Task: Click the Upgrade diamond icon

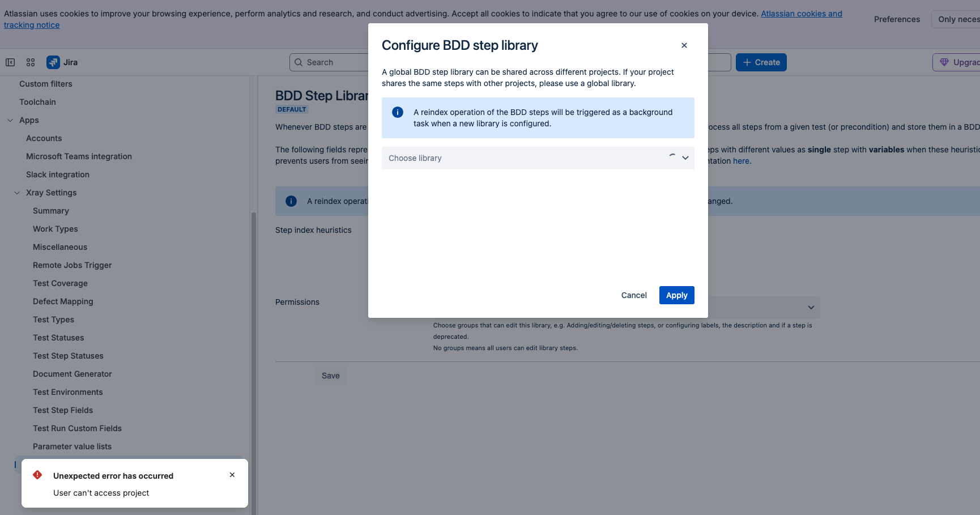Action: tap(944, 62)
